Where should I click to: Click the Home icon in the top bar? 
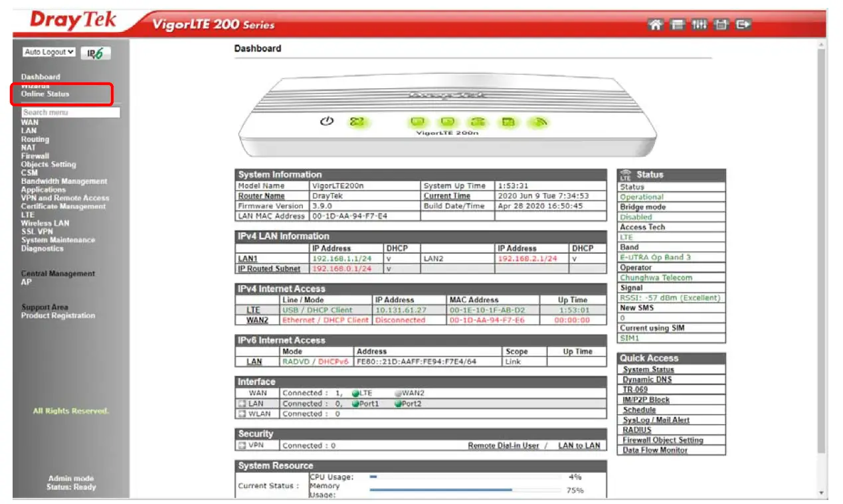click(x=656, y=25)
